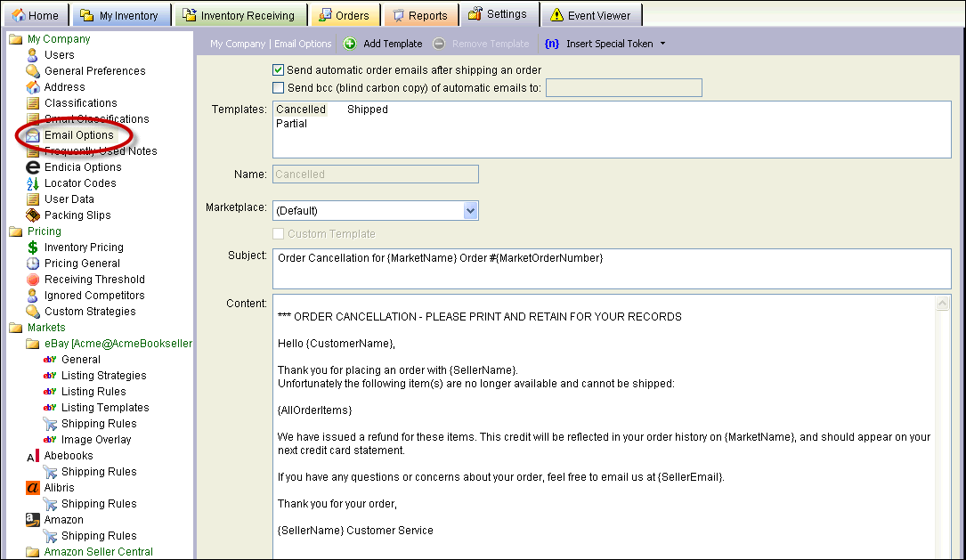Click the Classifications list icon
This screenshot has height=560, width=966.
(33, 103)
